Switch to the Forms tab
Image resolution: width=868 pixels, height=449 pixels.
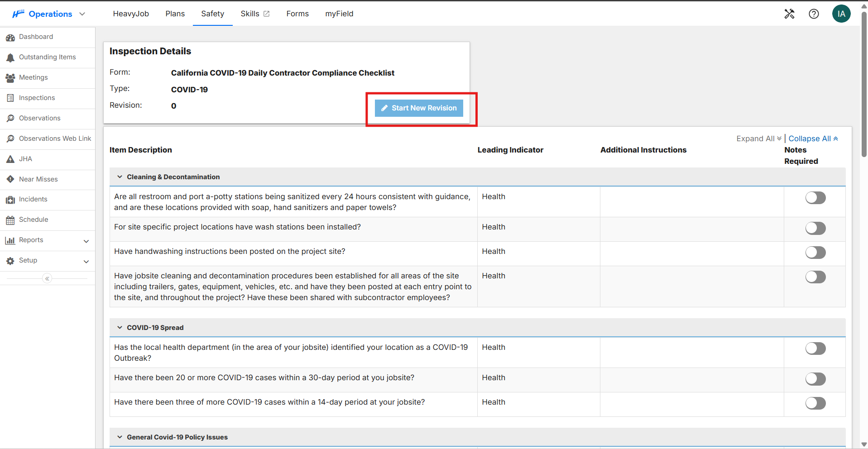297,14
